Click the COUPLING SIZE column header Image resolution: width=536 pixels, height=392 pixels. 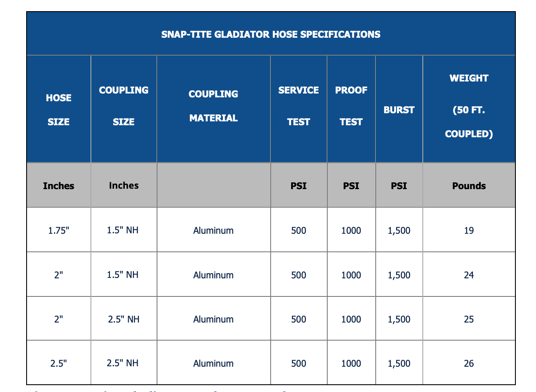(123, 106)
